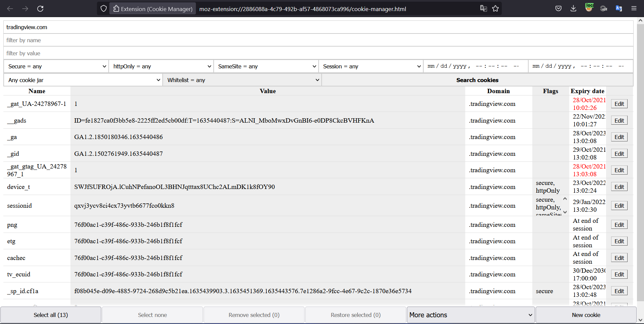Open the More actions dropdown
This screenshot has width=644, height=324.
pyautogui.click(x=471, y=315)
